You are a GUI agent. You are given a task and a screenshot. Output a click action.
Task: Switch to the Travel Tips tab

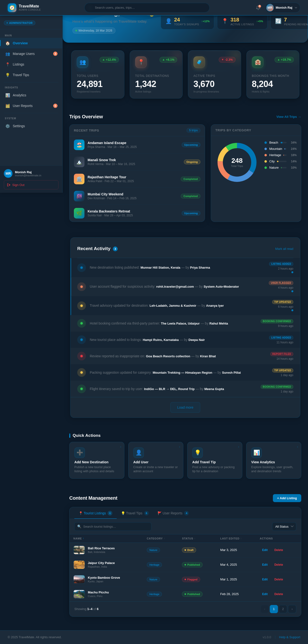(135, 513)
